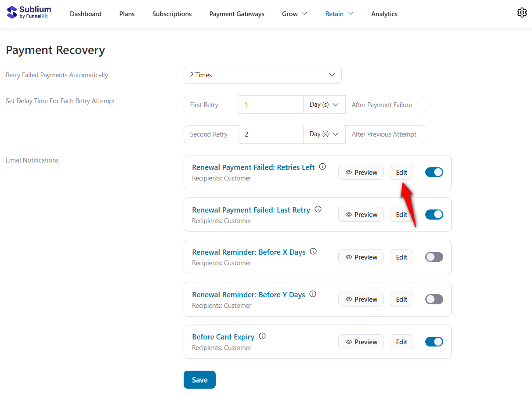Toggle the Before Card Expiry email off
Image resolution: width=532 pixels, height=397 pixels.
[x=434, y=342]
